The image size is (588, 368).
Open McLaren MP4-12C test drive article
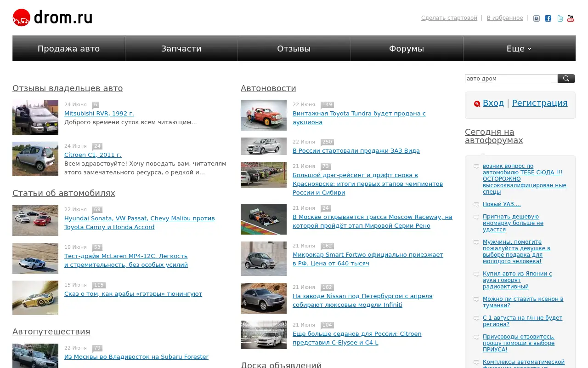click(126, 260)
